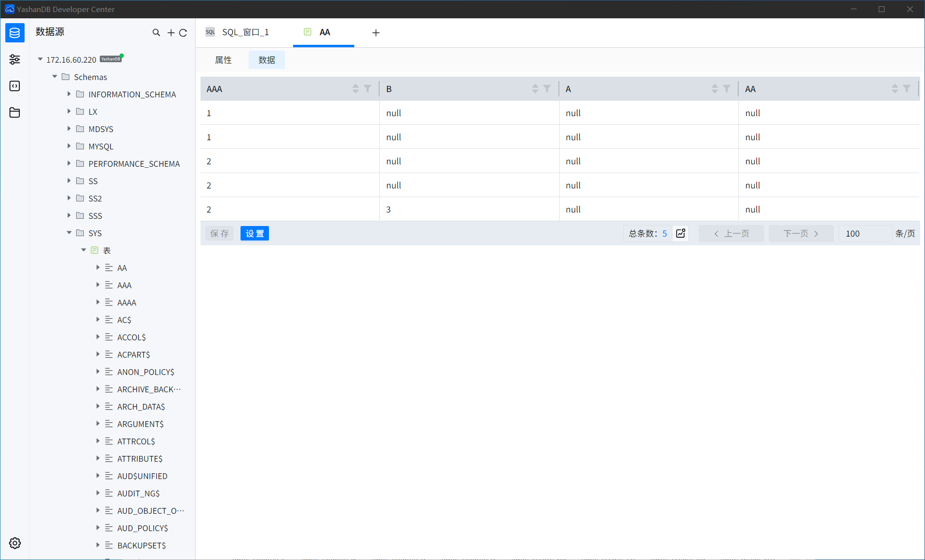Open the code console sidebar icon
Viewport: 925px width, 560px height.
(15, 86)
